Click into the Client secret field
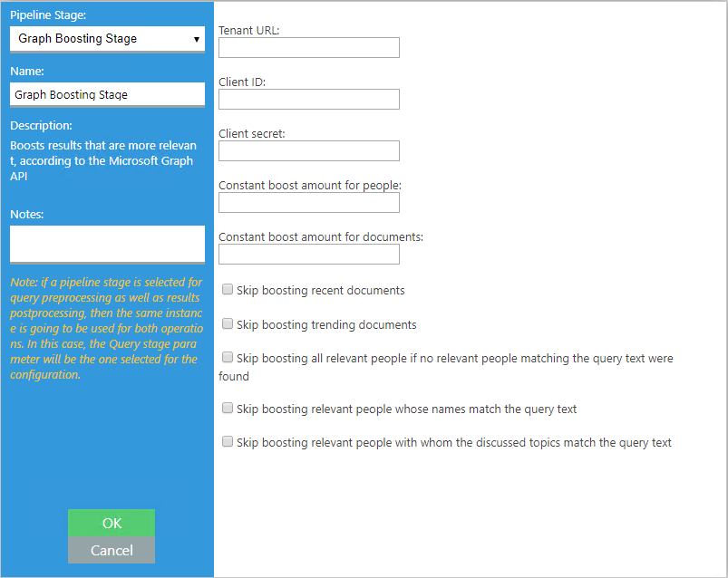The image size is (728, 578). pyautogui.click(x=308, y=150)
